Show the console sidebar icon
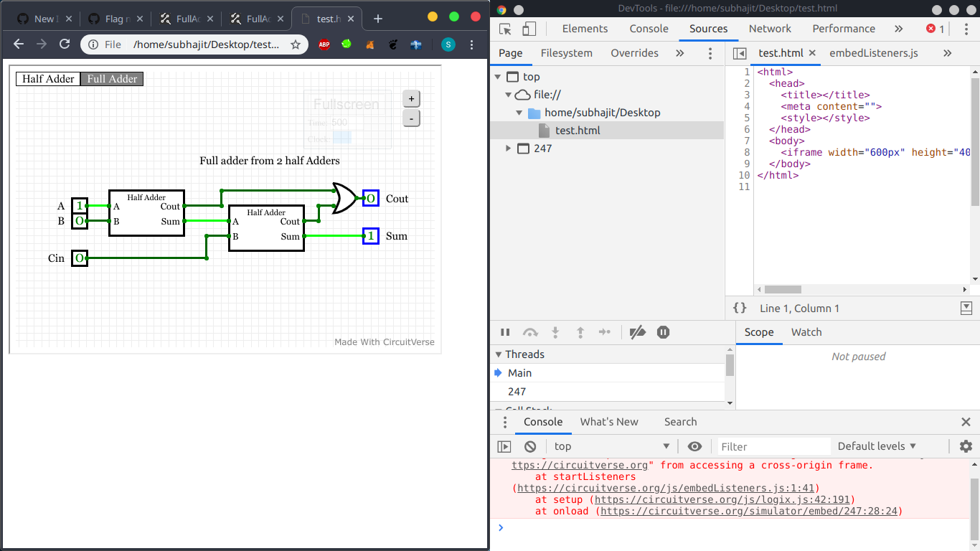This screenshot has height=551, width=980. [504, 446]
